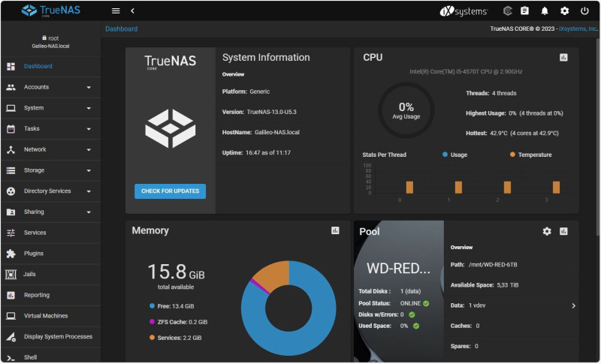Expand the Tasks menu arrow

(89, 129)
